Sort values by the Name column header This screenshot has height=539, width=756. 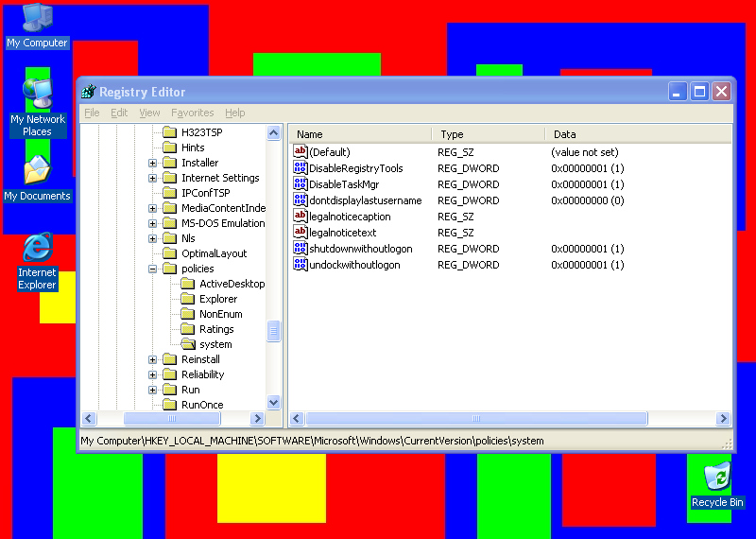pos(360,134)
